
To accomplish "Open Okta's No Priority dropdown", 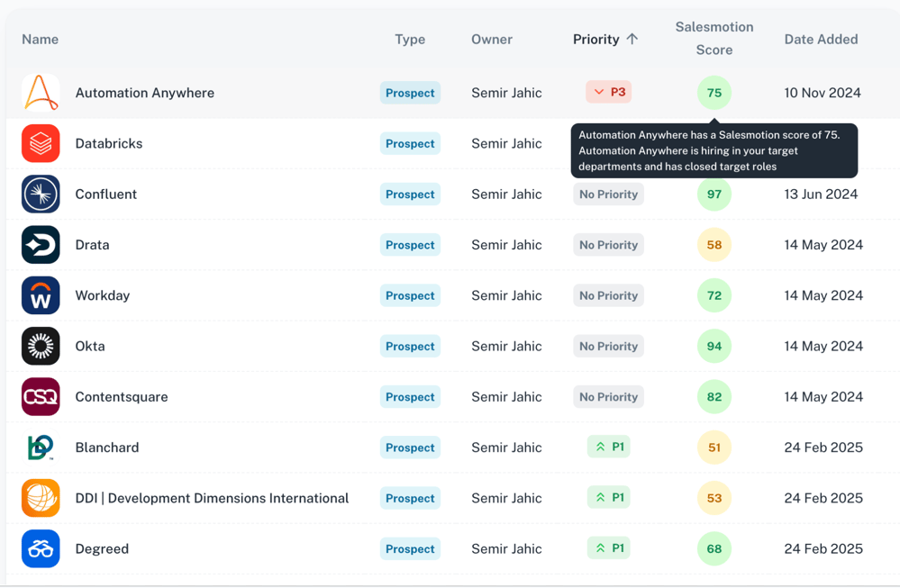I will [608, 346].
